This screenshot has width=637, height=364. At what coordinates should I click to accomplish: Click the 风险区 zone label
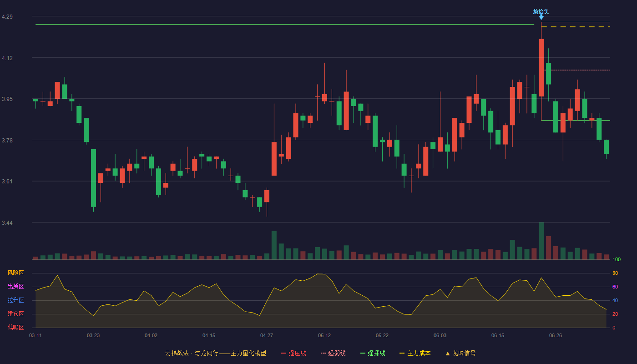pos(16,273)
